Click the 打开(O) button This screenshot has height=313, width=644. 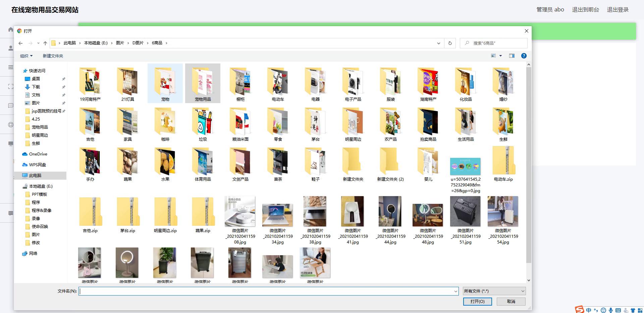(477, 302)
